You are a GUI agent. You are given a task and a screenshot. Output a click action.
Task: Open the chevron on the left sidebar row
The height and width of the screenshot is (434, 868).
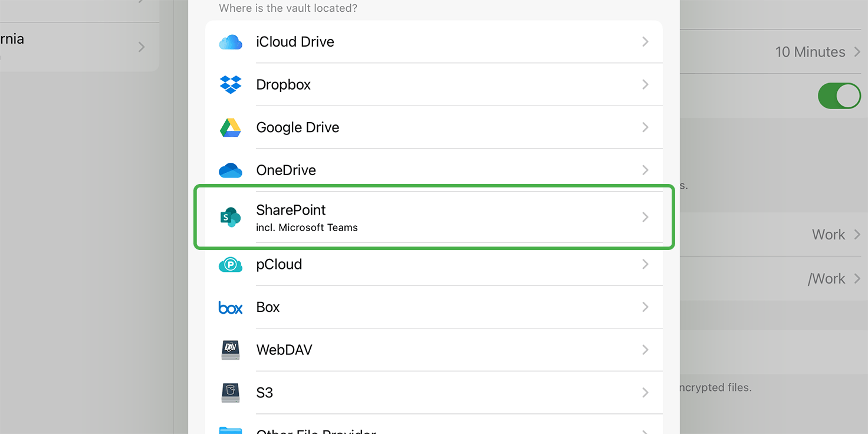pyautogui.click(x=142, y=47)
